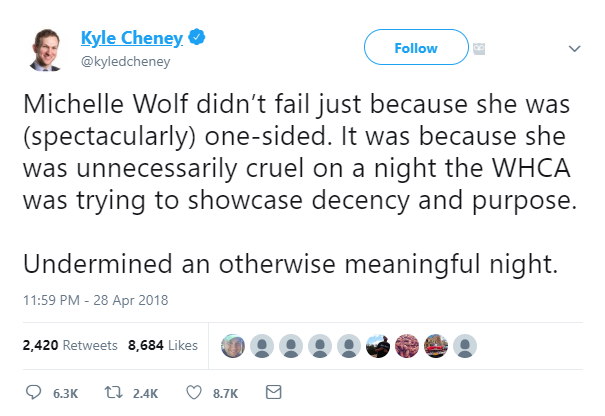Like the tweet with the heart icon

click(194, 393)
